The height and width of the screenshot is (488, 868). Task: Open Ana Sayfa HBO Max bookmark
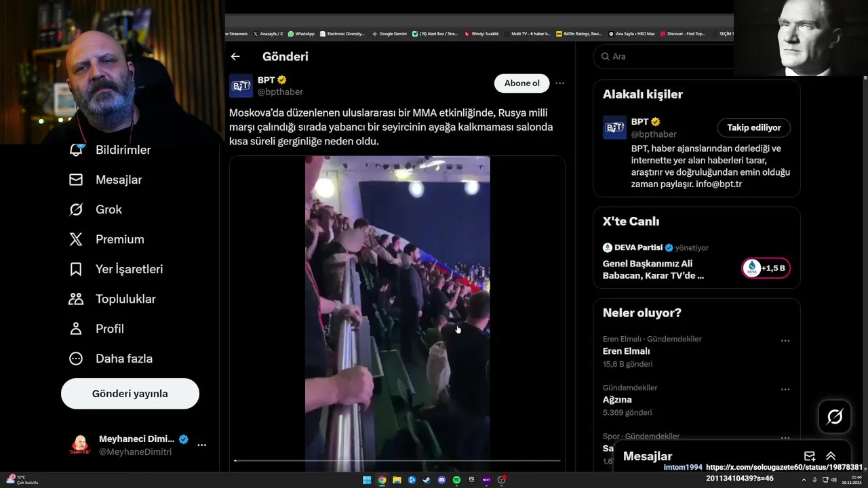click(631, 34)
